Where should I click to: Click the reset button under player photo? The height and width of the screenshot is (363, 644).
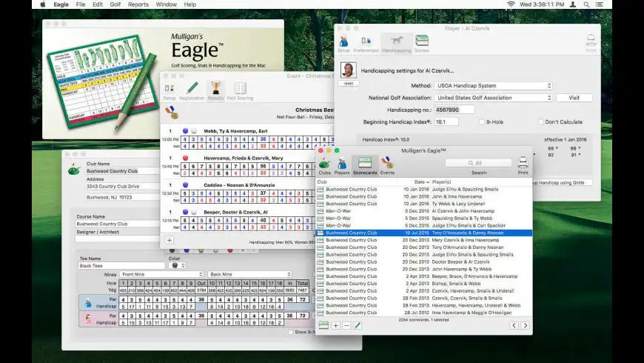point(349,83)
